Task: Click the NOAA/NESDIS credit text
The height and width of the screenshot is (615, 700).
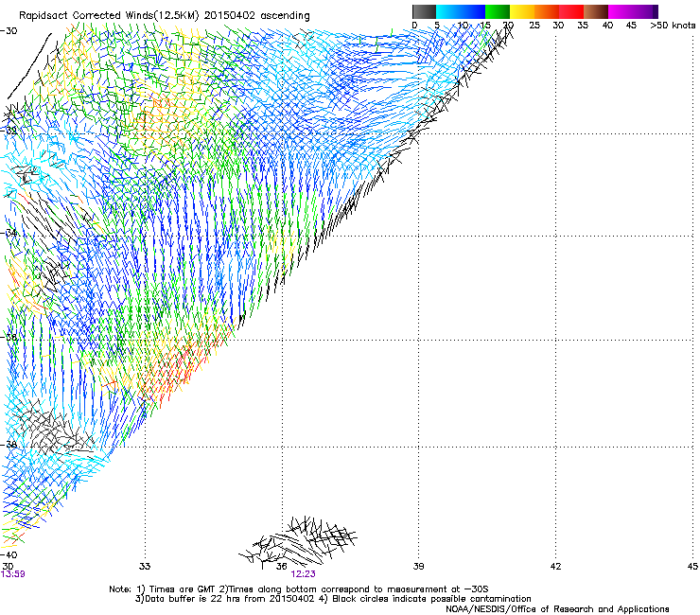Action: click(557, 609)
